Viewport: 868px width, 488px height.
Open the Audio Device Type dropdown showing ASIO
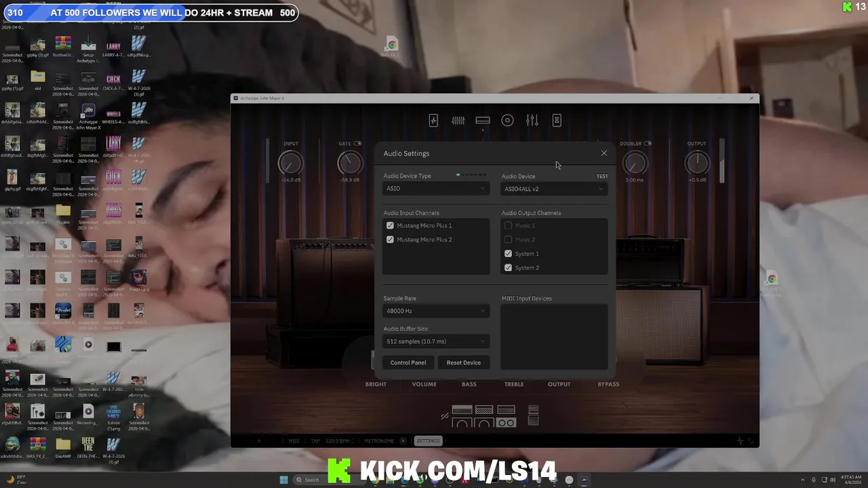[435, 188]
